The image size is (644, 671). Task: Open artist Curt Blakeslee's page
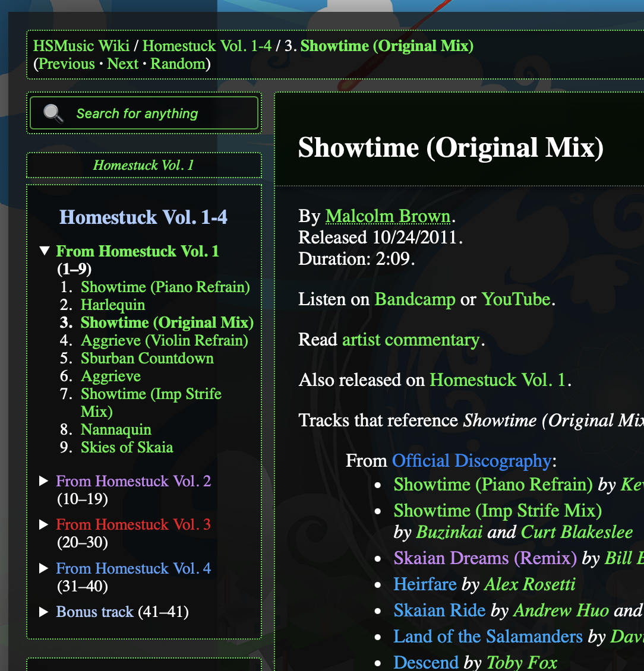coord(577,532)
